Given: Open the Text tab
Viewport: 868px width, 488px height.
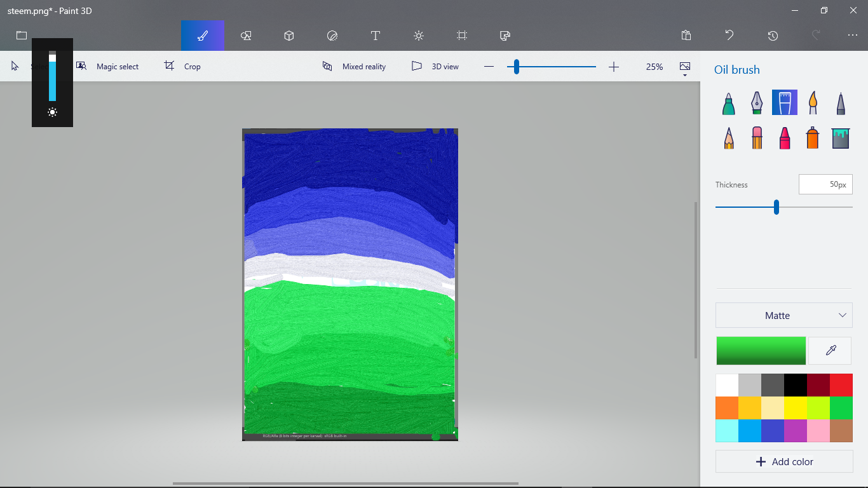Looking at the screenshot, I should tap(376, 36).
